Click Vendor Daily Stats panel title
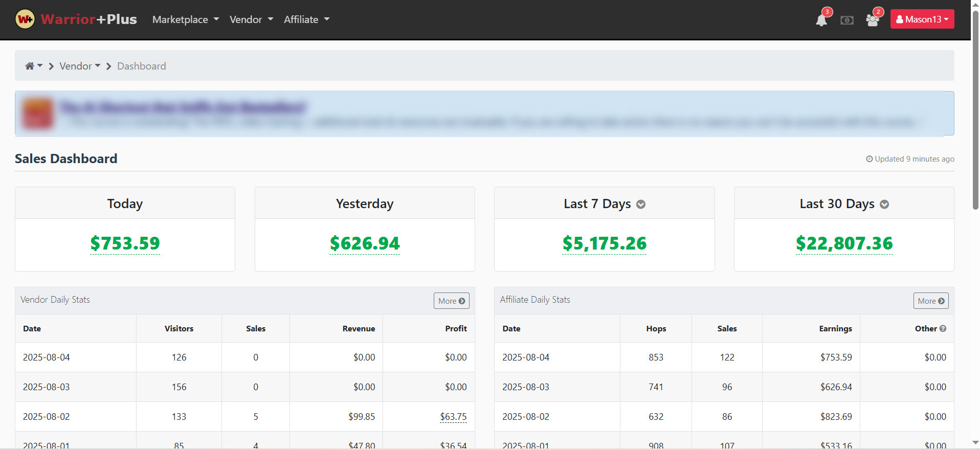980x450 pixels. [x=55, y=300]
